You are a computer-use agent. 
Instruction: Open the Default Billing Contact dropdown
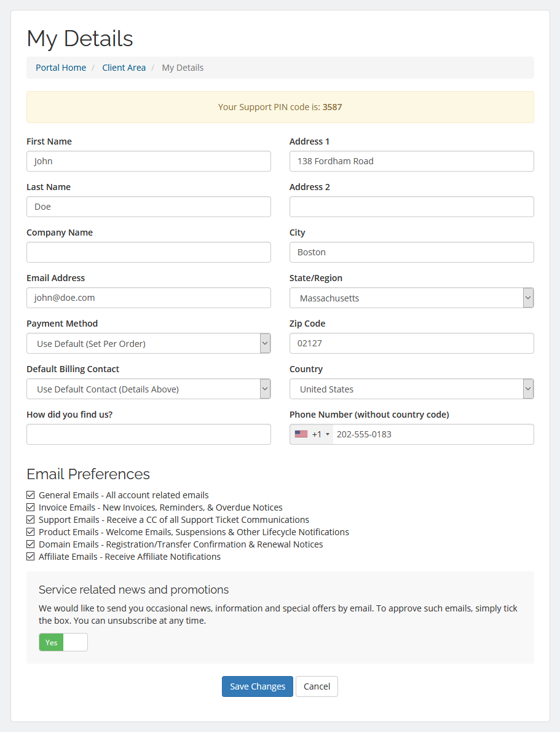(264, 389)
